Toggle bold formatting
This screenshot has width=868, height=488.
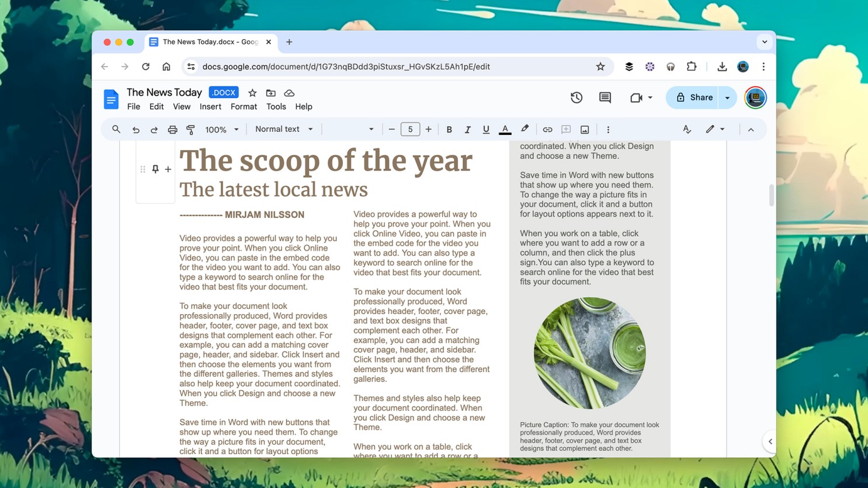click(x=449, y=130)
